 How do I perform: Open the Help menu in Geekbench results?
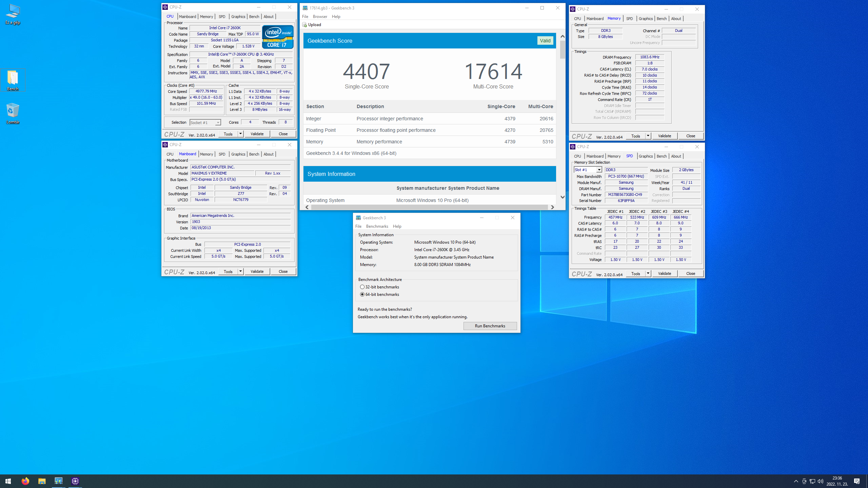[x=336, y=17]
